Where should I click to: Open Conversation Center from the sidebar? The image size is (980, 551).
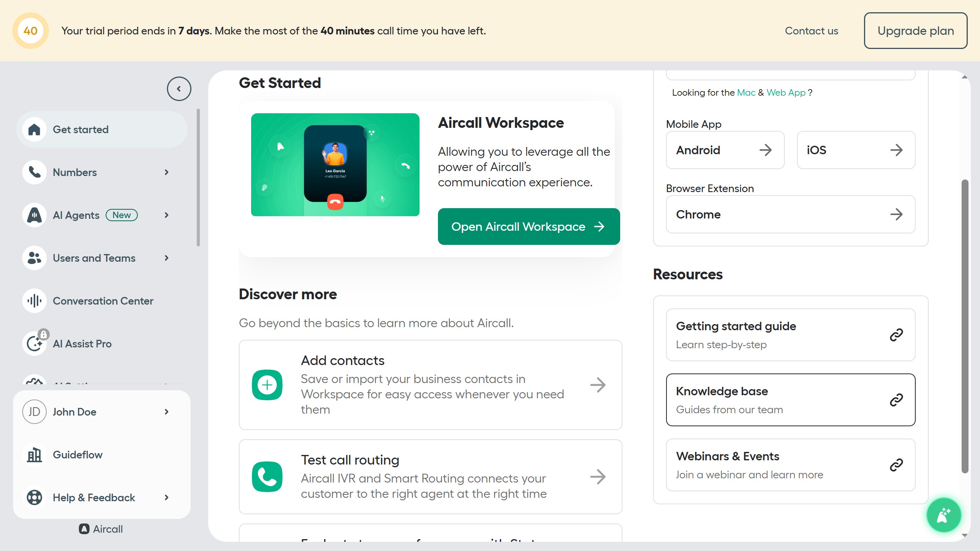click(x=102, y=301)
